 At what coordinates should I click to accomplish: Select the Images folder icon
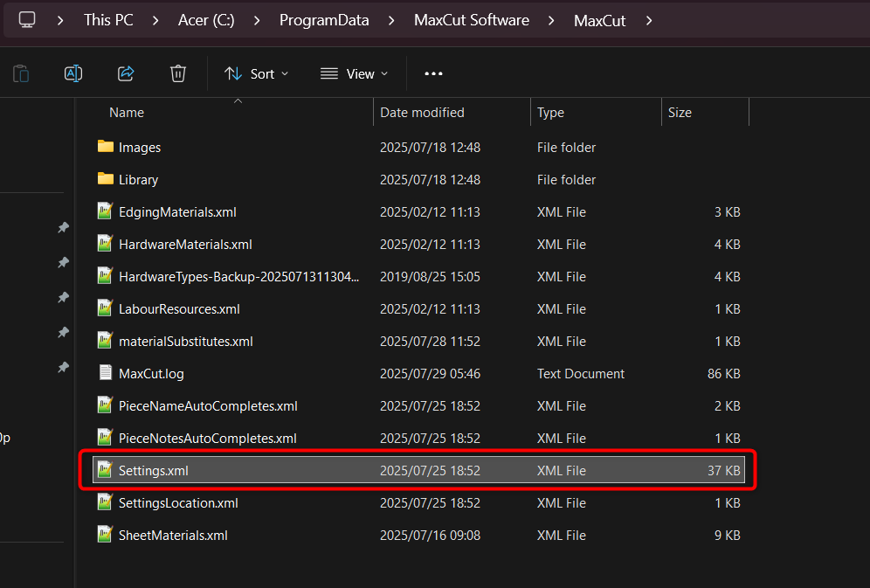tap(106, 147)
